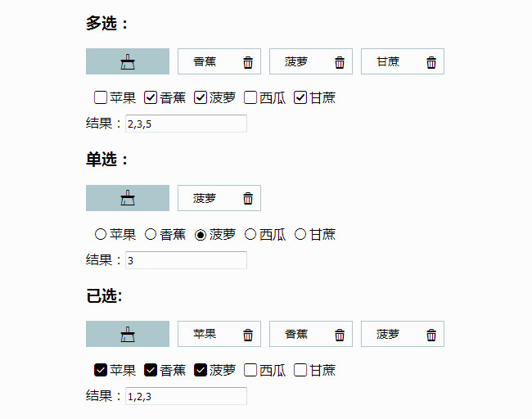This screenshot has width=532, height=419.
Task: Delete the 甘蔗 tag using its trash icon
Action: click(431, 62)
